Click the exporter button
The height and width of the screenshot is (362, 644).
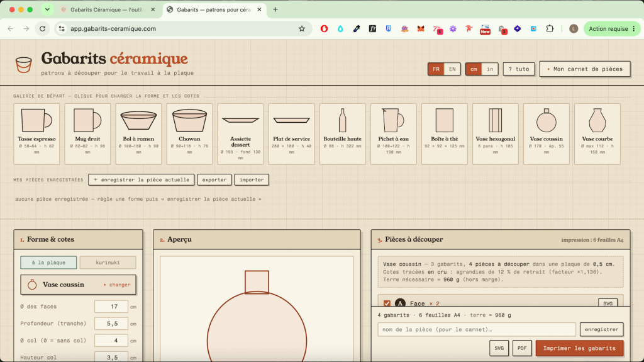coord(214,180)
